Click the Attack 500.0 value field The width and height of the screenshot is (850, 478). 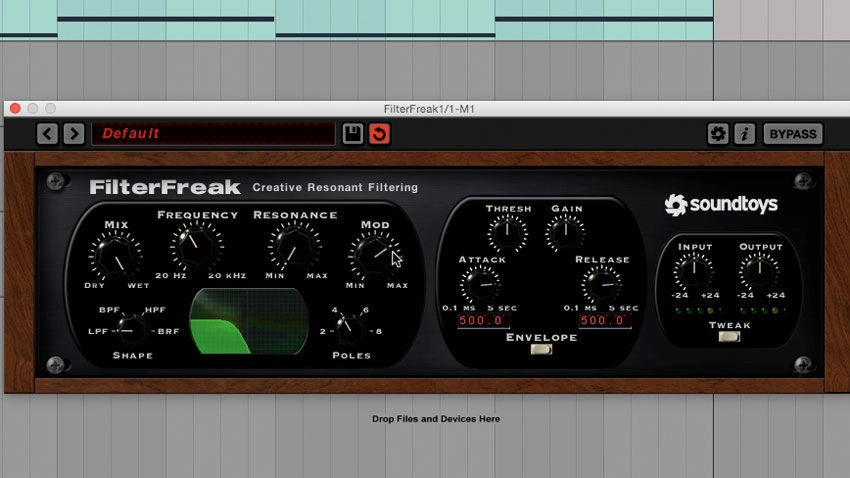[x=483, y=320]
